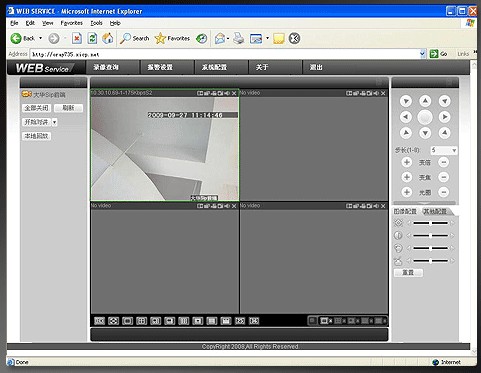This screenshot has height=373, width=481.
Task: Decrease zoom with minus beside 变倍
Action: point(444,162)
